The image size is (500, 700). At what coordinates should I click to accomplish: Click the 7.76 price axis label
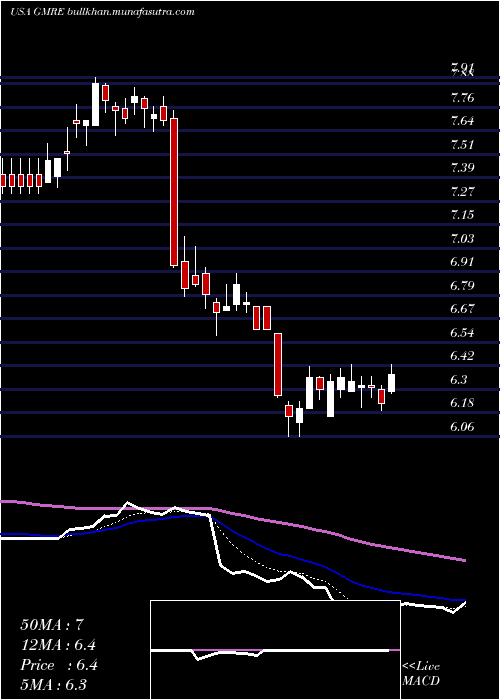(462, 98)
